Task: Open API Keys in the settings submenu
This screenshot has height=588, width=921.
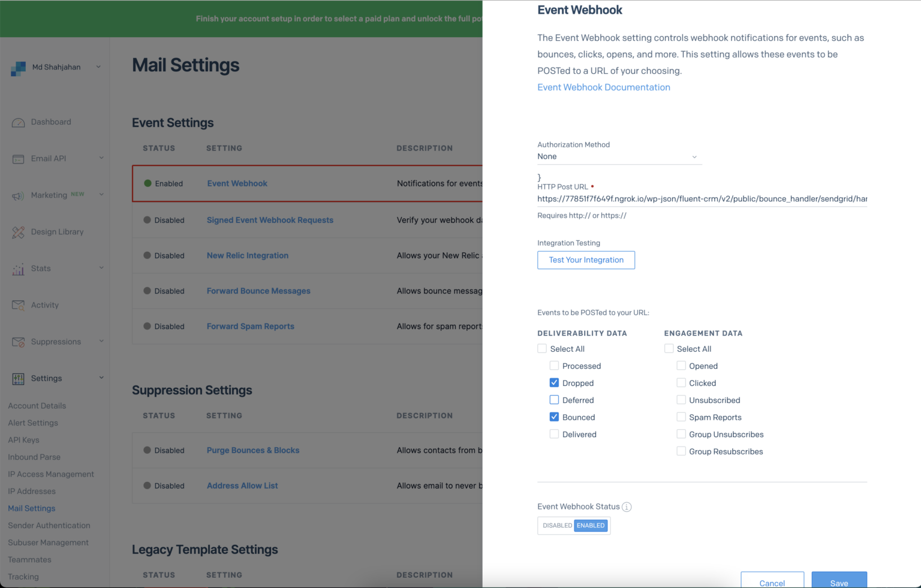Action: 23,440
